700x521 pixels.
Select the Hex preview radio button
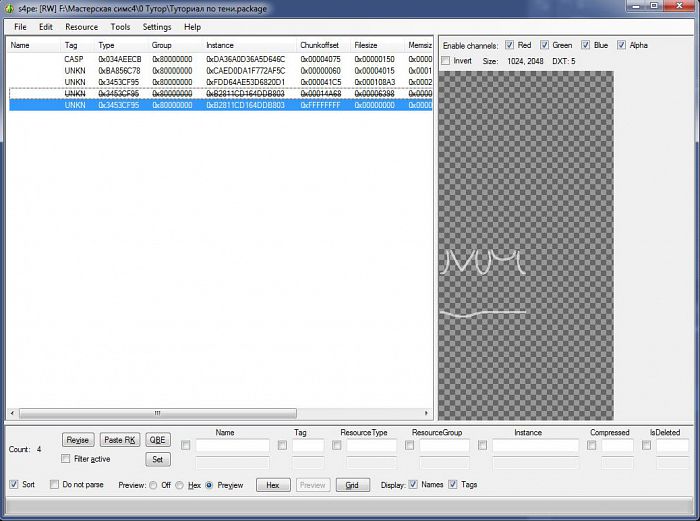point(180,485)
